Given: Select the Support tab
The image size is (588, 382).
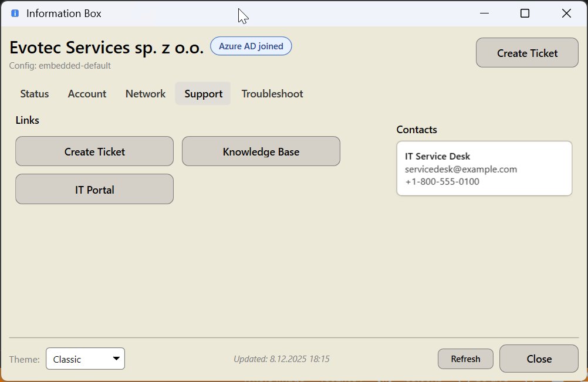Looking at the screenshot, I should (x=203, y=94).
